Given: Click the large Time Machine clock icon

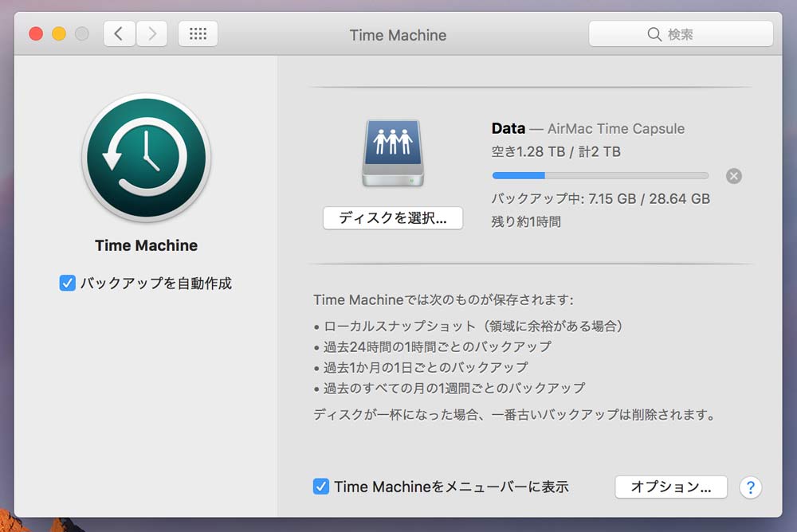Looking at the screenshot, I should tap(147, 158).
